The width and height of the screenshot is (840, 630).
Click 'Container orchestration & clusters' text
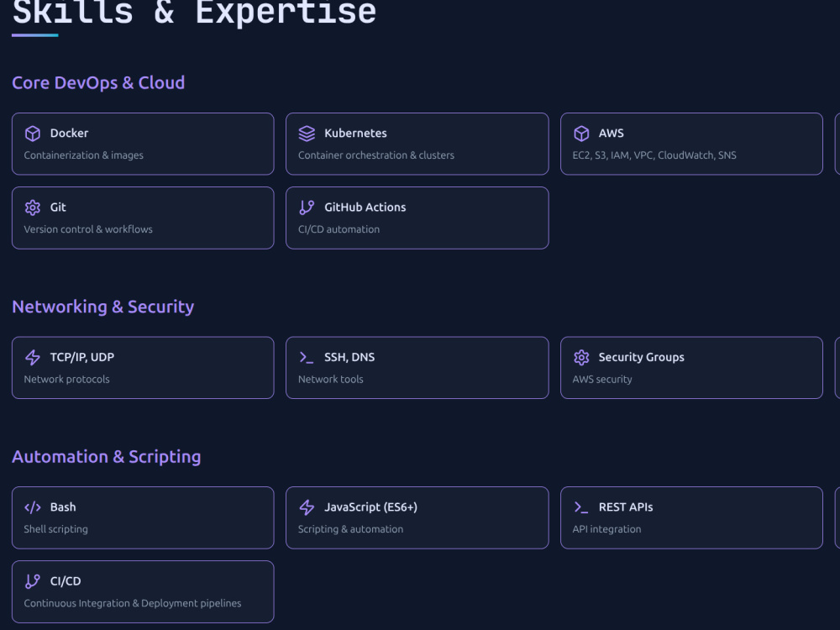pyautogui.click(x=376, y=155)
